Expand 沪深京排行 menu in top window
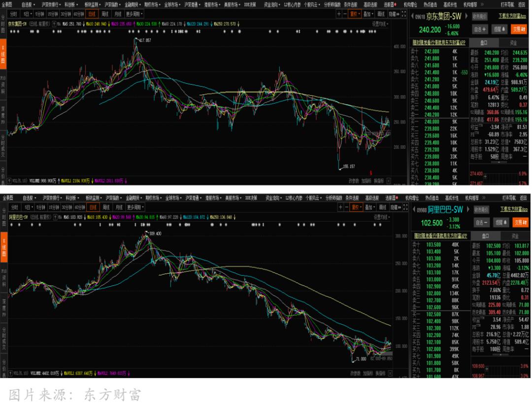The image size is (532, 411). pos(51,5)
